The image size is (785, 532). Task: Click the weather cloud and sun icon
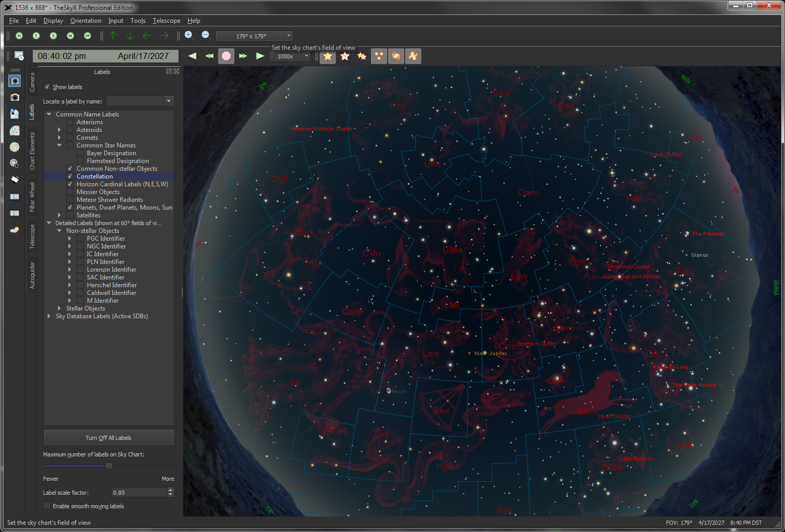14,229
